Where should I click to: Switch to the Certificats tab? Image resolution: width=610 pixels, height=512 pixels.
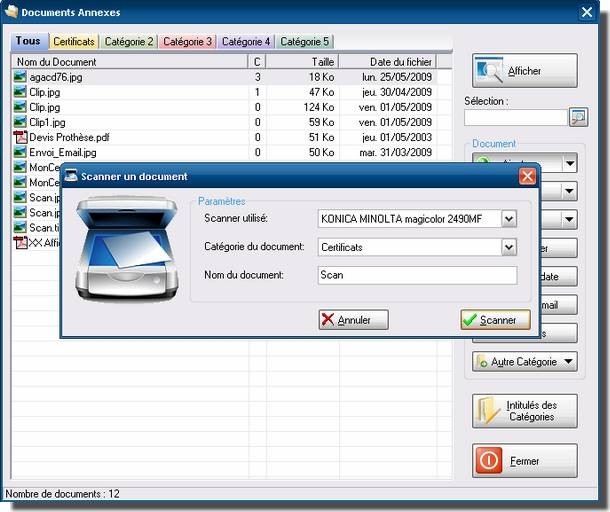(x=74, y=42)
